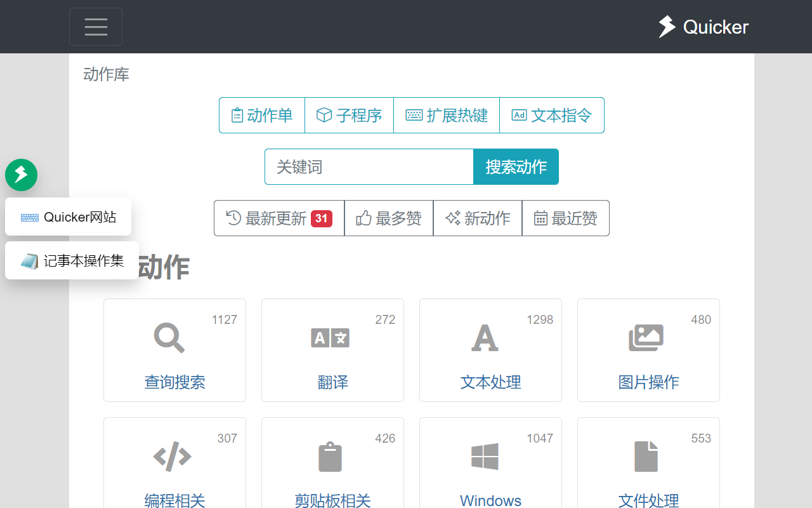Select the 查询搜索 category icon

168,337
